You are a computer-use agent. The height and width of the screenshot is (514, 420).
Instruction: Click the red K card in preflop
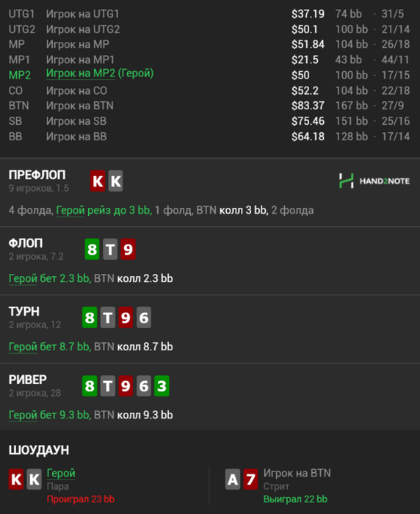[x=98, y=181]
